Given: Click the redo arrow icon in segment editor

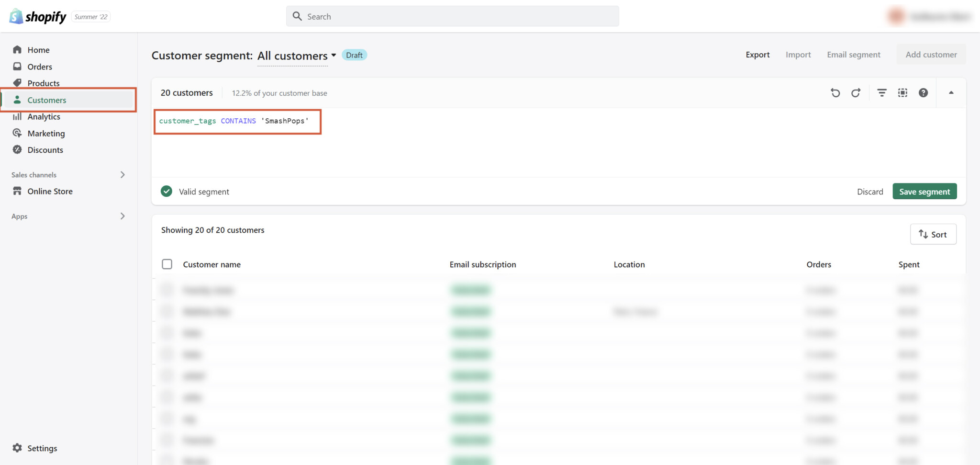Looking at the screenshot, I should pos(856,93).
